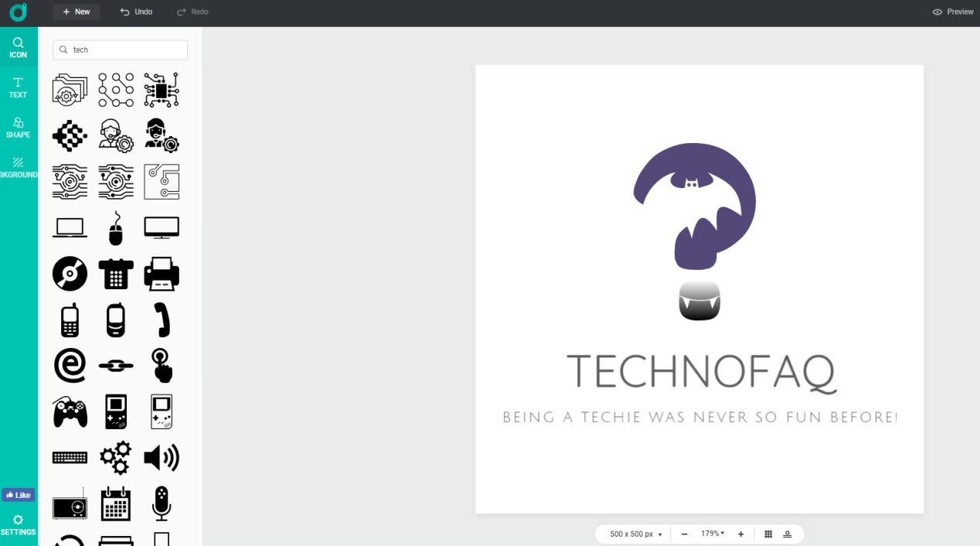
Task: Switch to the Text panel tab
Action: (18, 87)
